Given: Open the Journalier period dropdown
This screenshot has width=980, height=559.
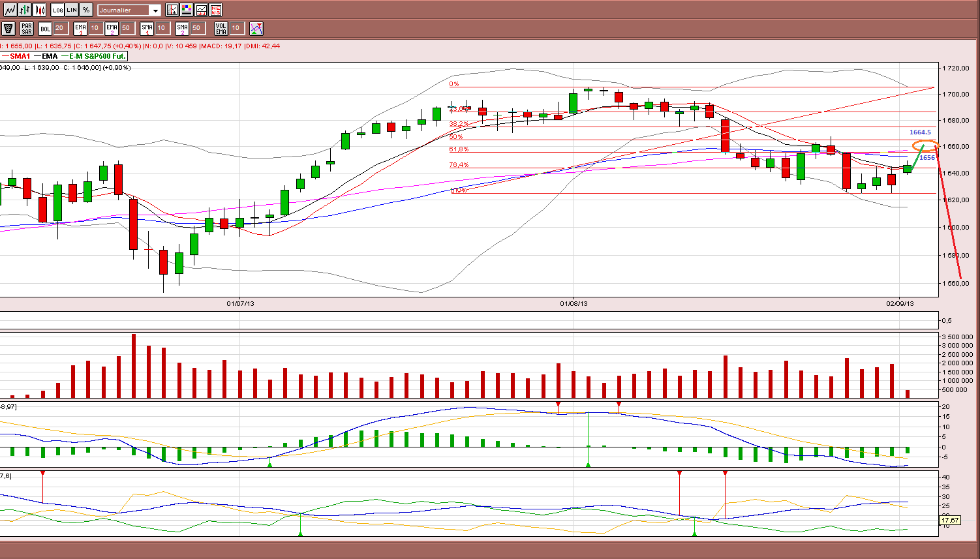Looking at the screenshot, I should click(129, 10).
